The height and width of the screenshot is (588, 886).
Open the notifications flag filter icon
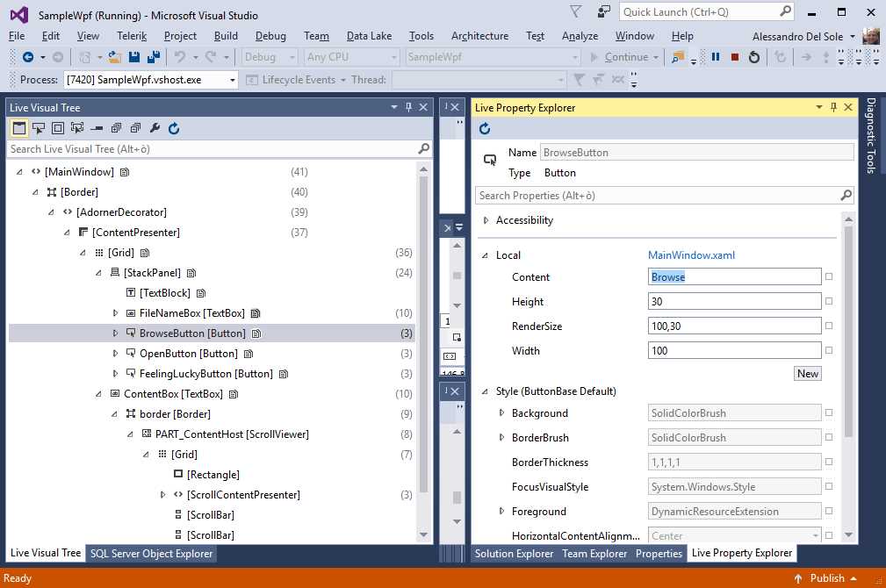(575, 12)
